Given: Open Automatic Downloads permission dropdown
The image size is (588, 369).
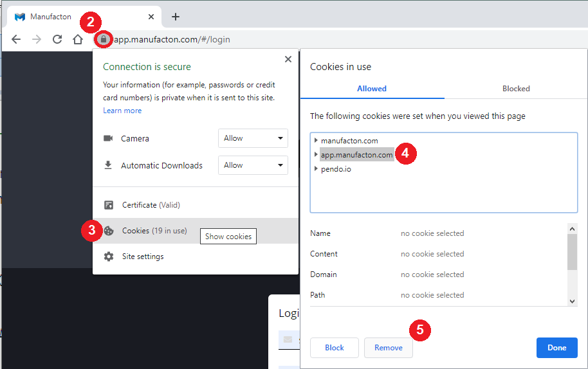Looking at the screenshot, I should click(x=253, y=165).
